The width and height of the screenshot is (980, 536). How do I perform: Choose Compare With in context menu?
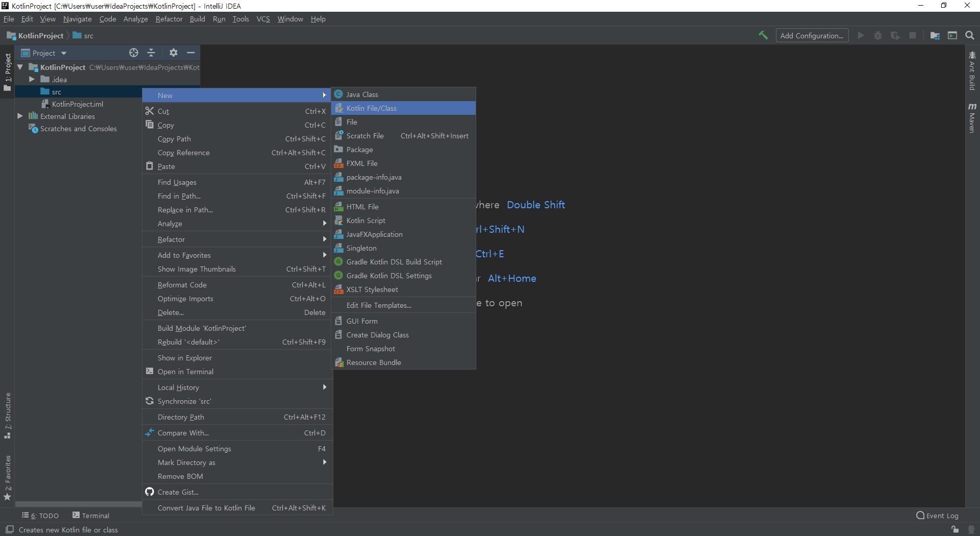pos(237,433)
